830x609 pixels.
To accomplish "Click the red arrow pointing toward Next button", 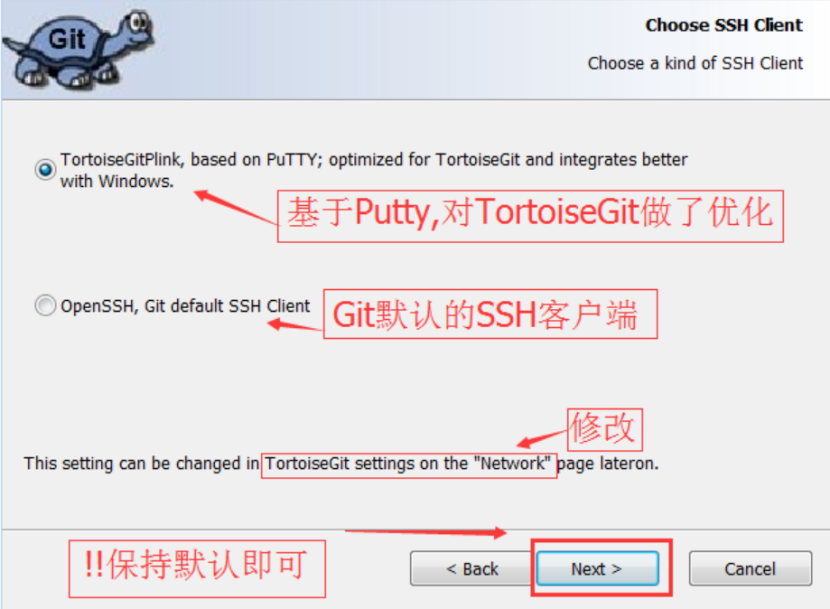I will pyautogui.click(x=426, y=533).
